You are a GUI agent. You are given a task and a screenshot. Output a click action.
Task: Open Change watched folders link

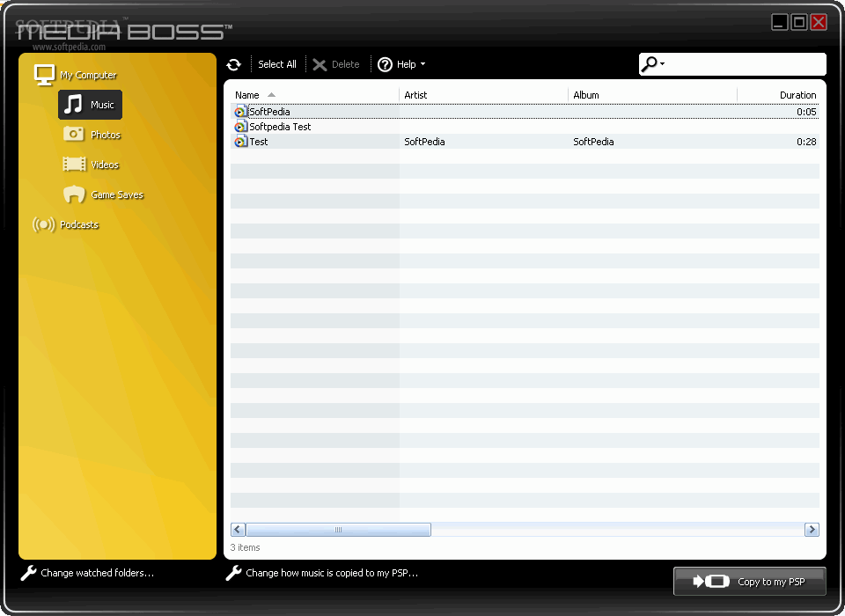(98, 573)
